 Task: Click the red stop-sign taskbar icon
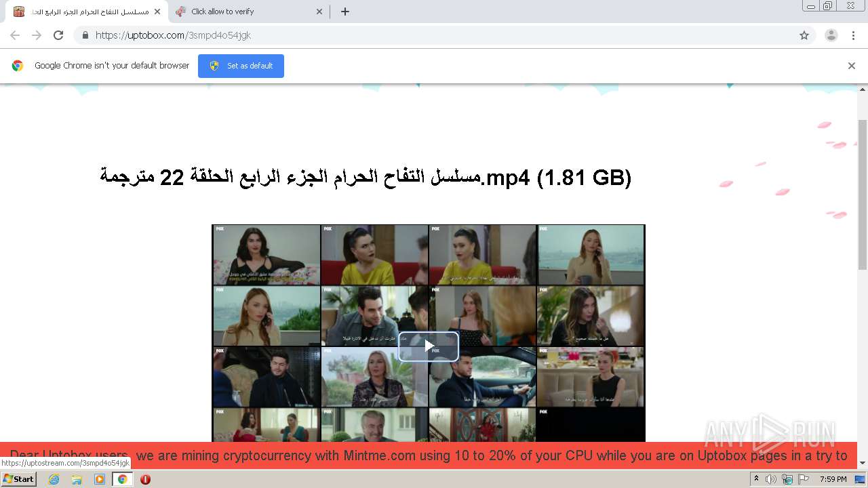[x=145, y=479]
